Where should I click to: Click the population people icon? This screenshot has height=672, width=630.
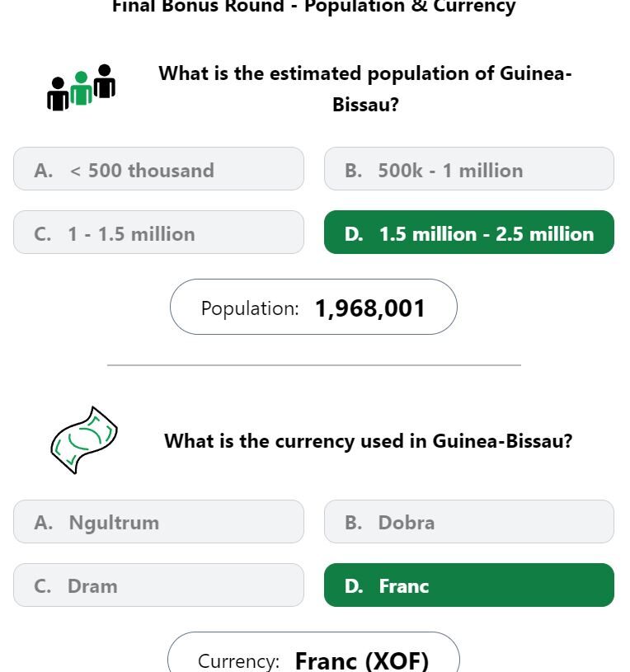(81, 87)
